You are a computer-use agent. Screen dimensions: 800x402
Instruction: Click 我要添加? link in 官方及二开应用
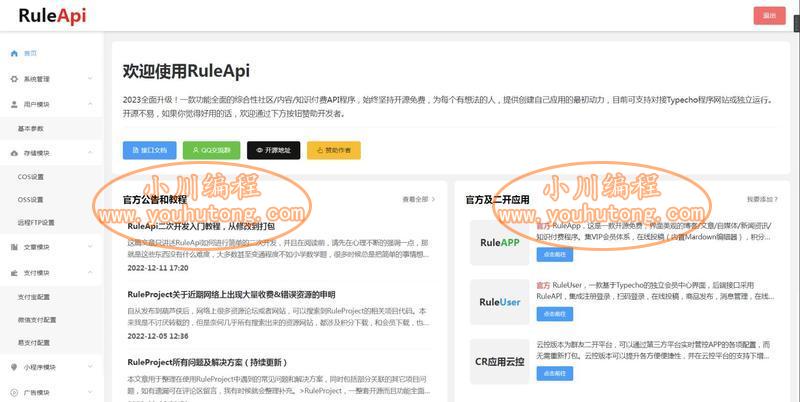click(x=762, y=199)
